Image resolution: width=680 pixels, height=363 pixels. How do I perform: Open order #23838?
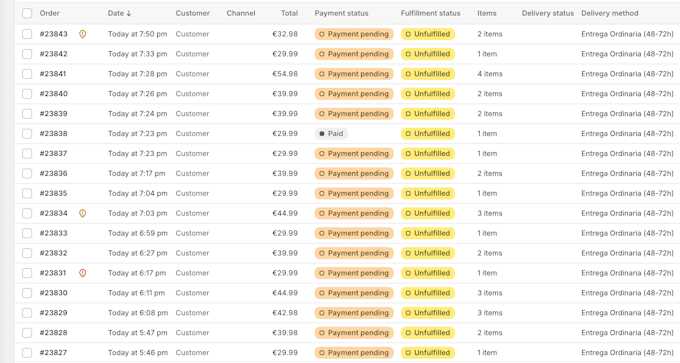tap(53, 134)
